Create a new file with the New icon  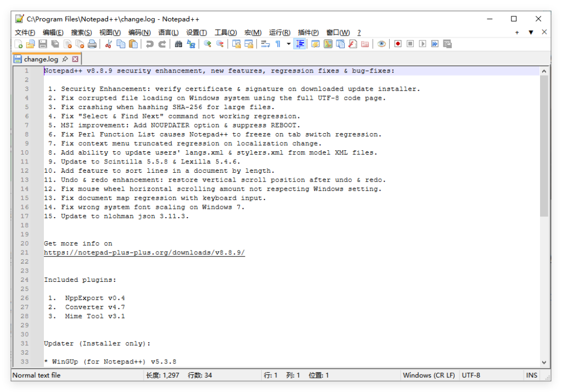pos(19,44)
